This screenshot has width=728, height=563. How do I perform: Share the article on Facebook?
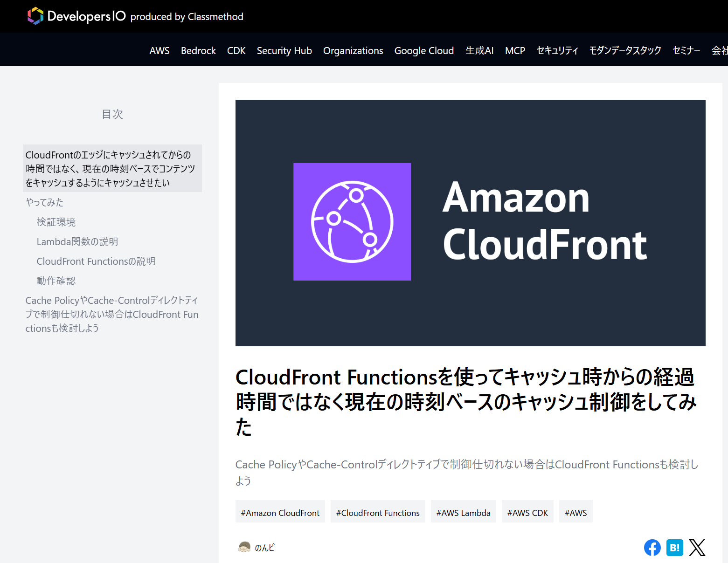pyautogui.click(x=652, y=548)
